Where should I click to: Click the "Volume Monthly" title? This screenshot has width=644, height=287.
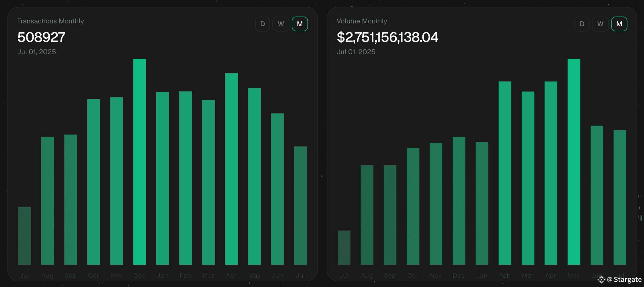[362, 21]
